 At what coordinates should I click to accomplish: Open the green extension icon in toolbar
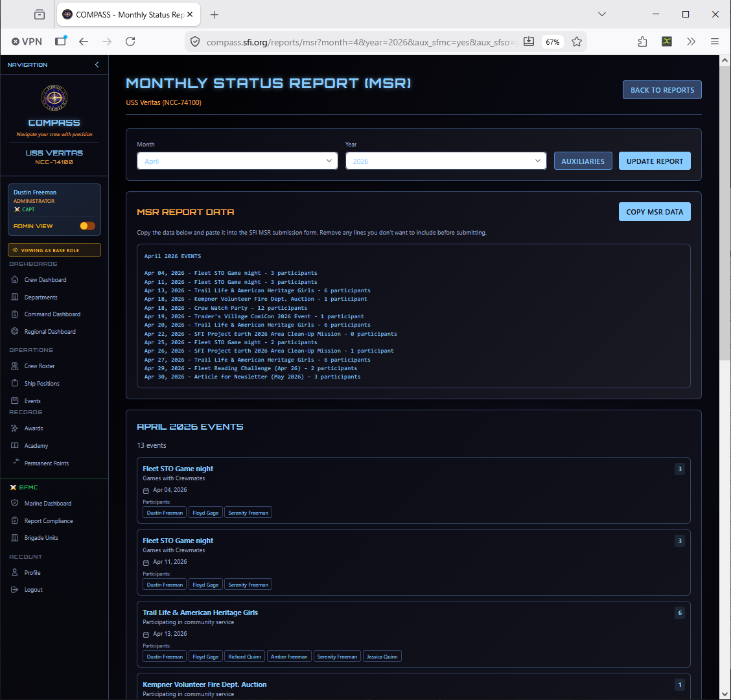pos(667,41)
